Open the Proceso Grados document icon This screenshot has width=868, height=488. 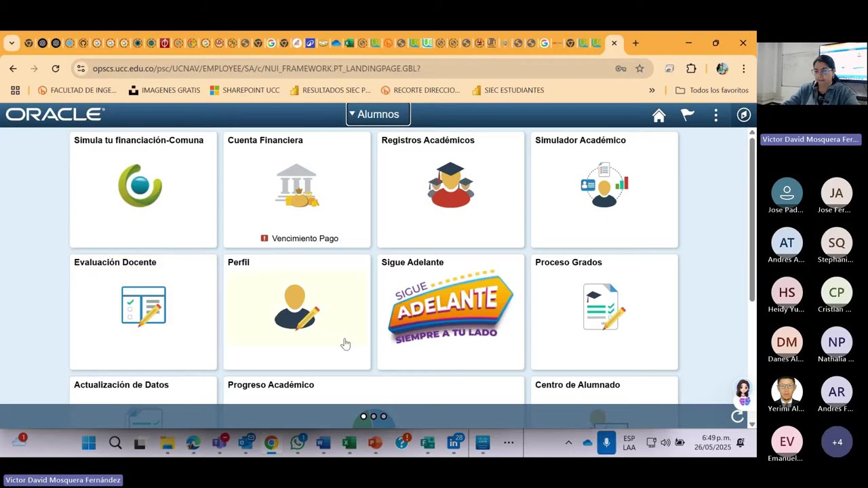click(604, 307)
